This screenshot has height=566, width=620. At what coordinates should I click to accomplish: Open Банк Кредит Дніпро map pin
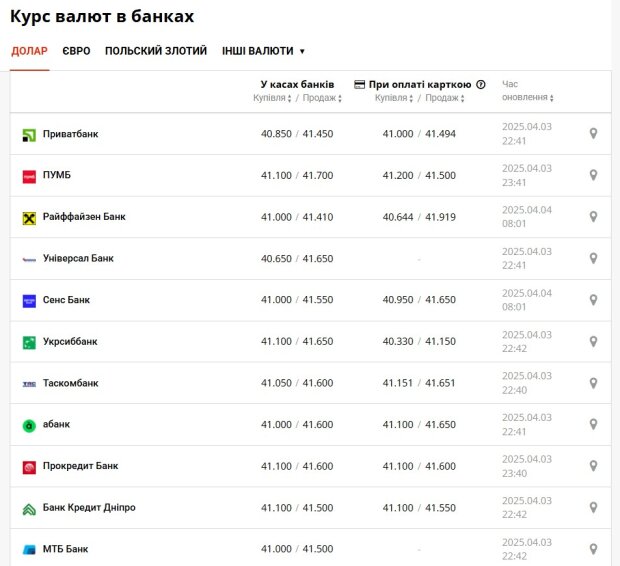[x=593, y=507]
